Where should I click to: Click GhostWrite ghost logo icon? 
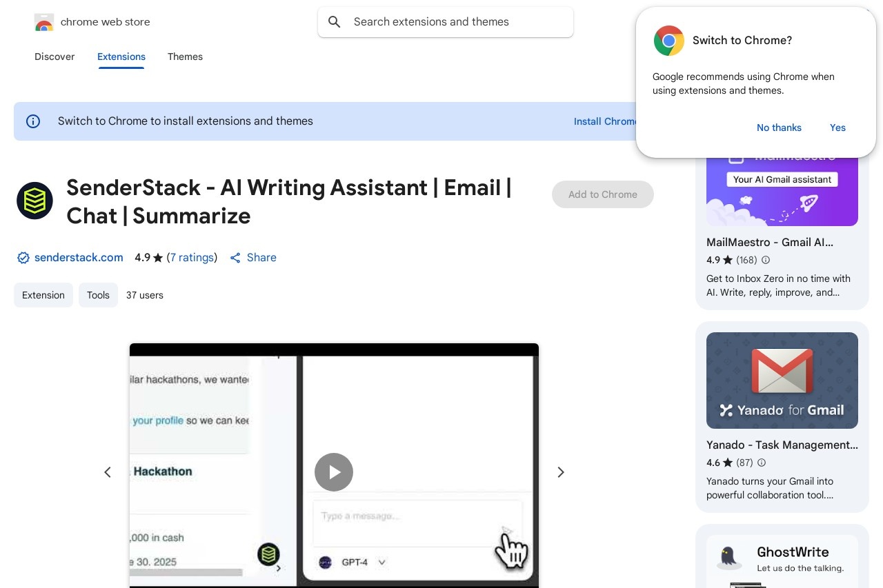(x=728, y=558)
